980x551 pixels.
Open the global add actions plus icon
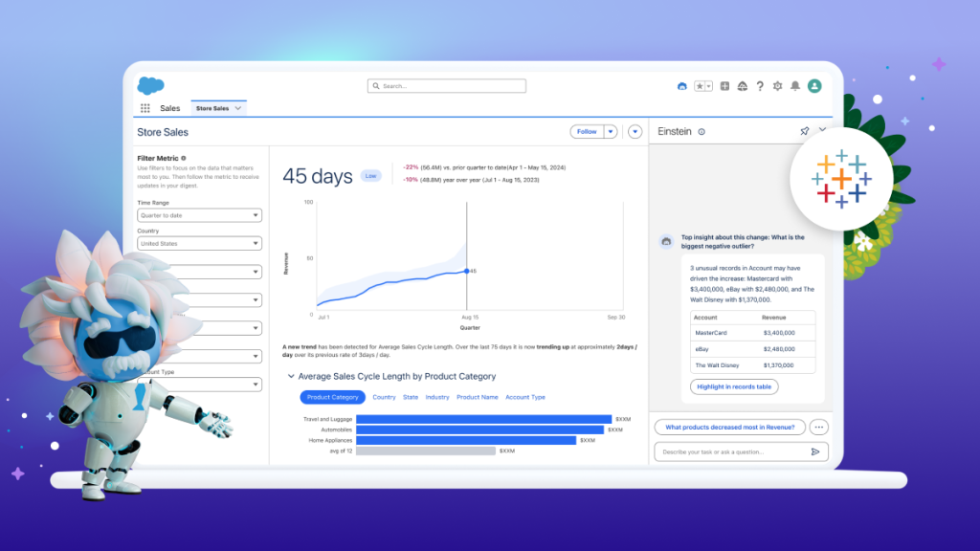point(724,86)
